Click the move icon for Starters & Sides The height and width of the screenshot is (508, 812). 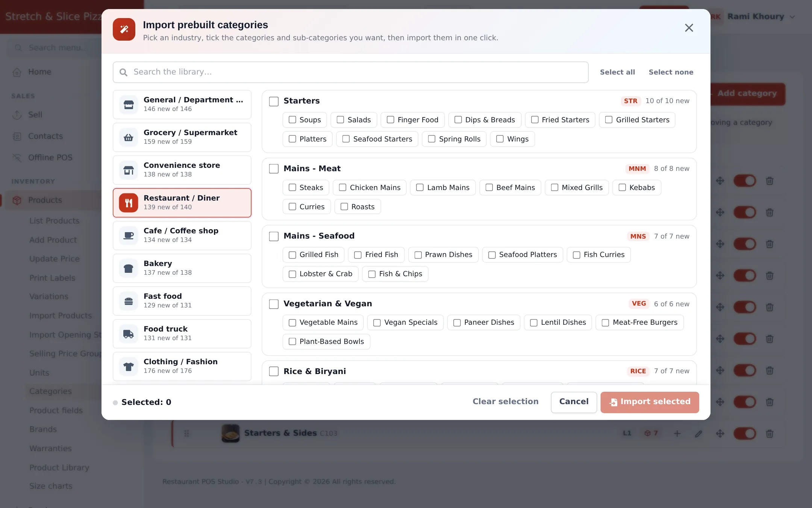pos(720,433)
